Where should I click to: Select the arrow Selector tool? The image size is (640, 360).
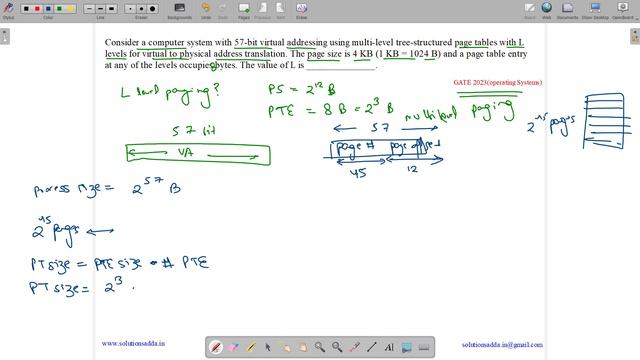[268, 347]
